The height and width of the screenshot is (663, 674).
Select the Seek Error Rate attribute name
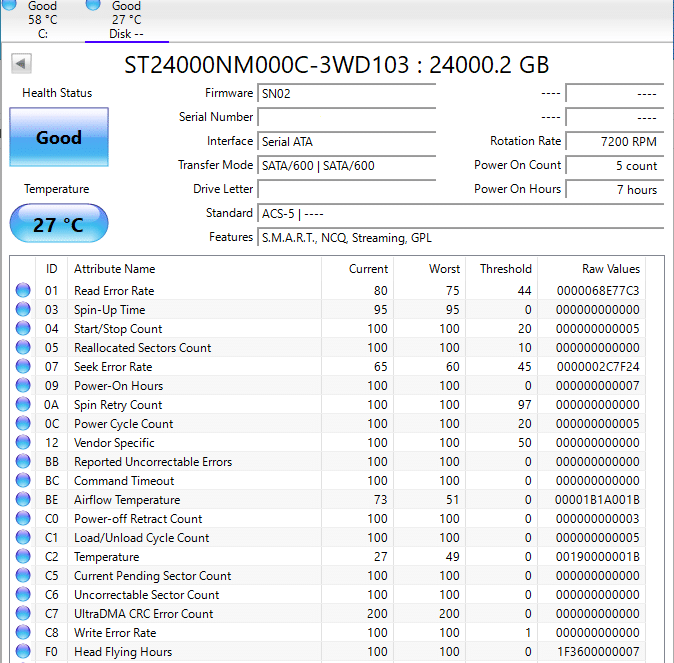pyautogui.click(x=113, y=367)
